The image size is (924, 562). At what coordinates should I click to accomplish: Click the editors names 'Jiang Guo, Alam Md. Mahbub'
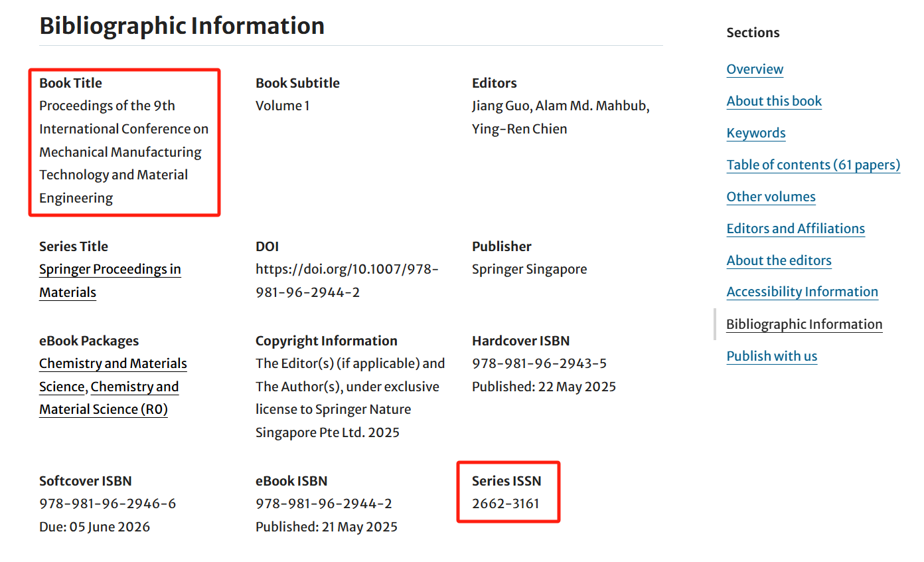tap(560, 106)
